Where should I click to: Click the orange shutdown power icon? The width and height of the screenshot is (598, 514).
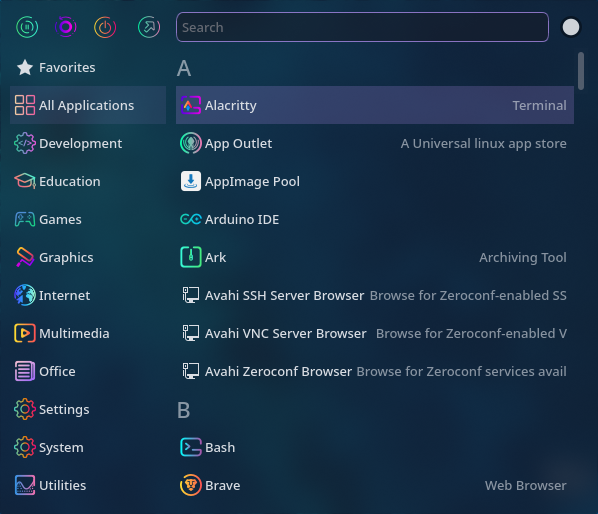click(105, 27)
